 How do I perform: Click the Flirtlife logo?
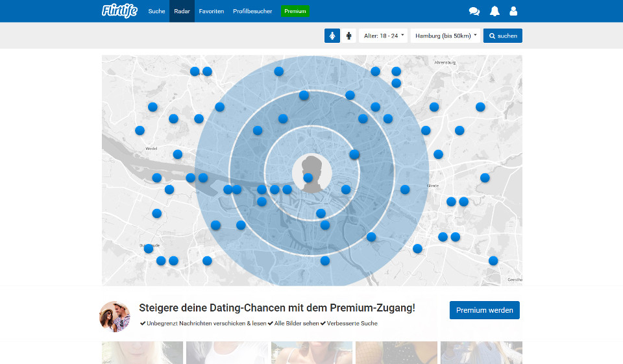coord(119,11)
